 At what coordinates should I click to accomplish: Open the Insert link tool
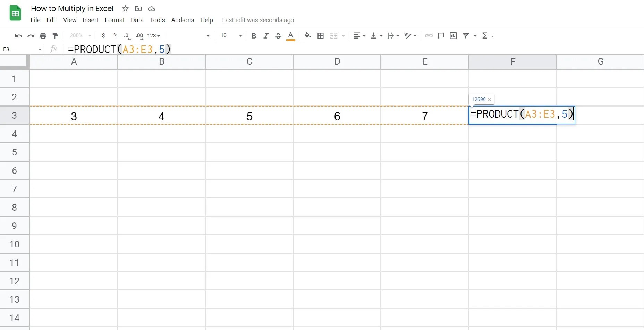(429, 35)
